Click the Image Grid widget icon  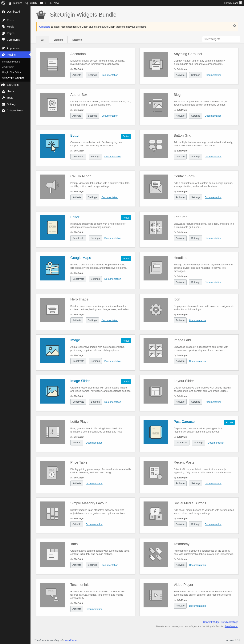click(156, 350)
